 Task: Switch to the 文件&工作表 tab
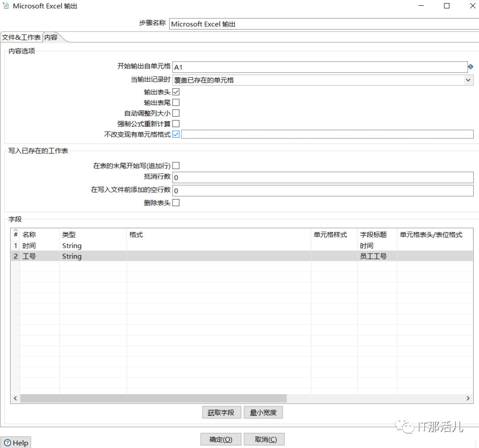pos(21,38)
